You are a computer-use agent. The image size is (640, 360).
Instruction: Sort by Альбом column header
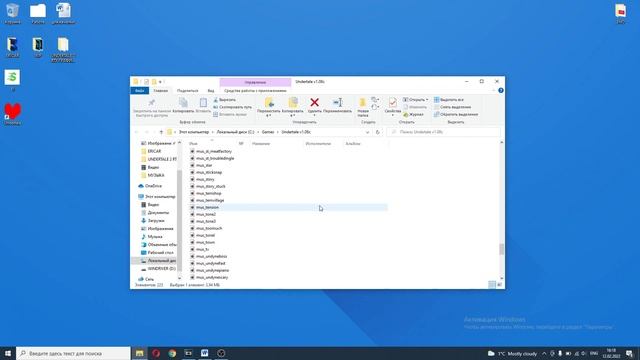(353, 144)
